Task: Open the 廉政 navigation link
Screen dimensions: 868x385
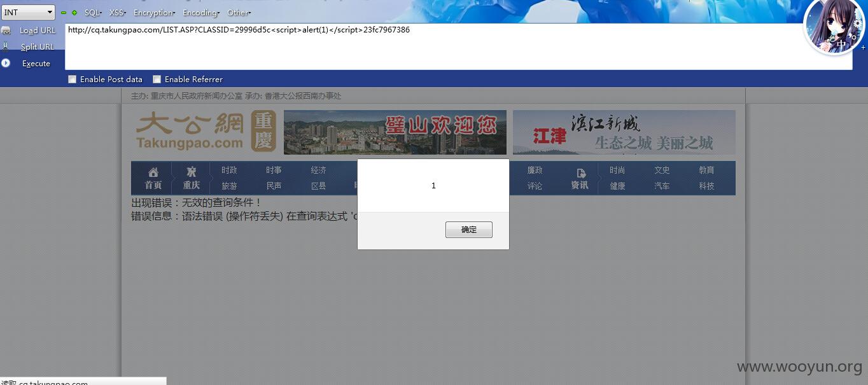Action: click(x=535, y=171)
